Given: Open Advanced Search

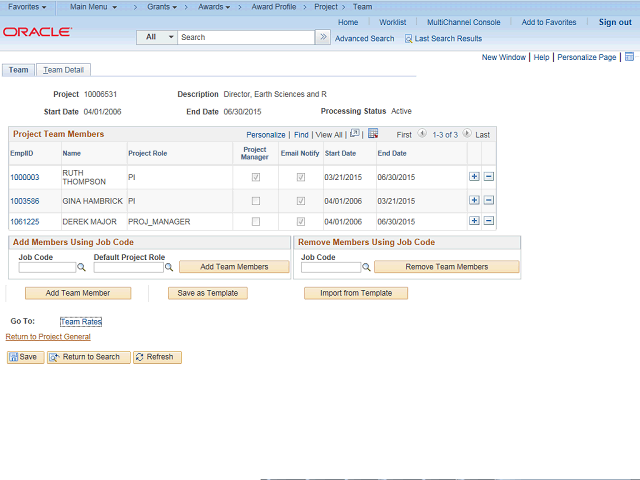Looking at the screenshot, I should (x=364, y=38).
